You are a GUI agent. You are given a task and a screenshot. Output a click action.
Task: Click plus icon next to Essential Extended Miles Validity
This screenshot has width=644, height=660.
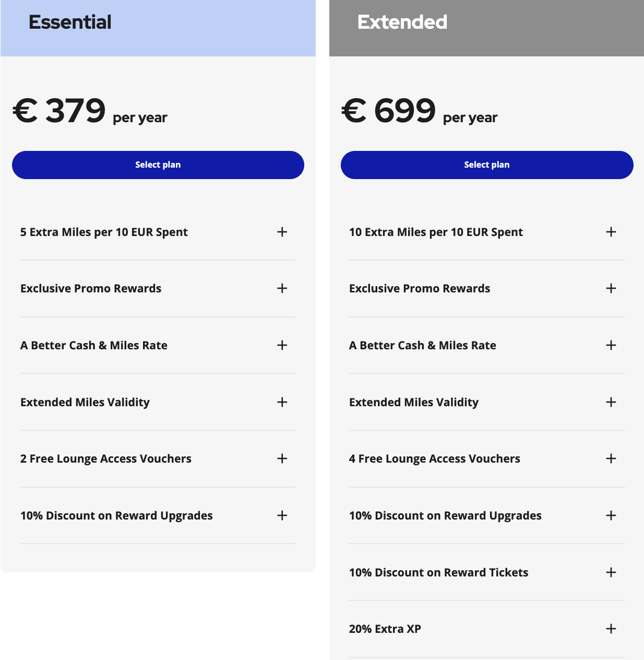coord(282,402)
